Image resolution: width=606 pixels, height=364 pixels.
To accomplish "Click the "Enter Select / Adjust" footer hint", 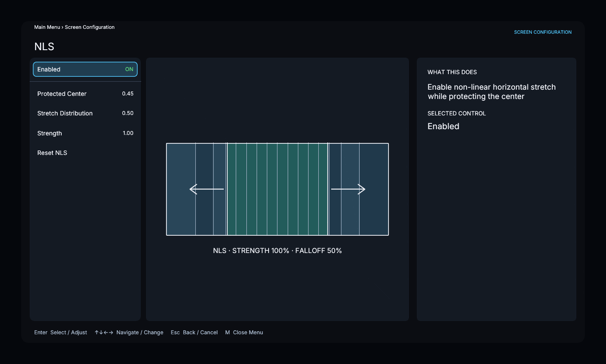I will (x=60, y=332).
